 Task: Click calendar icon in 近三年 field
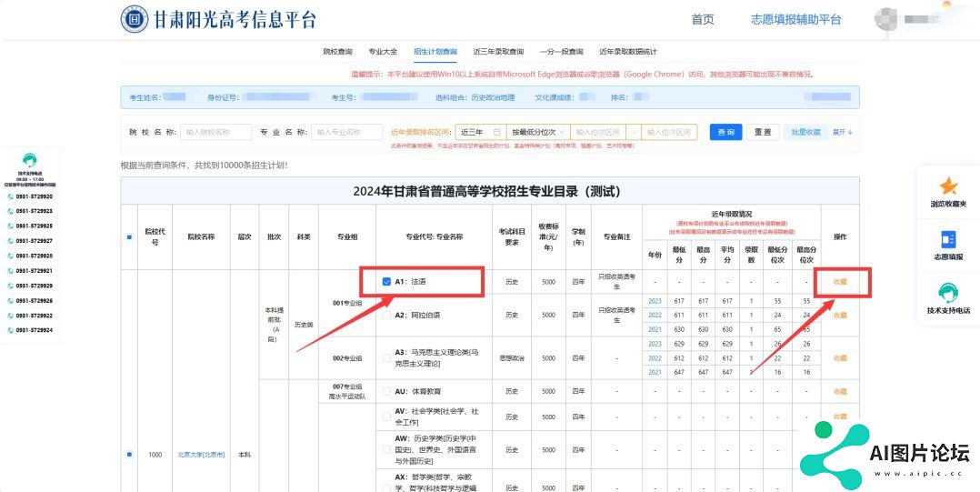tap(497, 133)
